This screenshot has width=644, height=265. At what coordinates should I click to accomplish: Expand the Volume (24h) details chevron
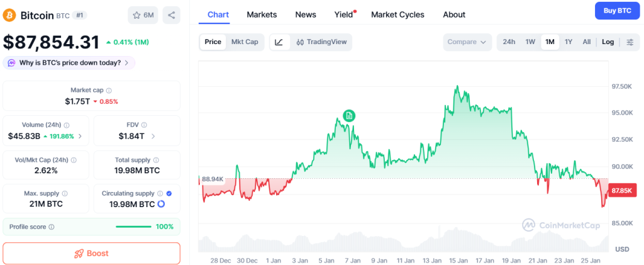click(x=80, y=136)
